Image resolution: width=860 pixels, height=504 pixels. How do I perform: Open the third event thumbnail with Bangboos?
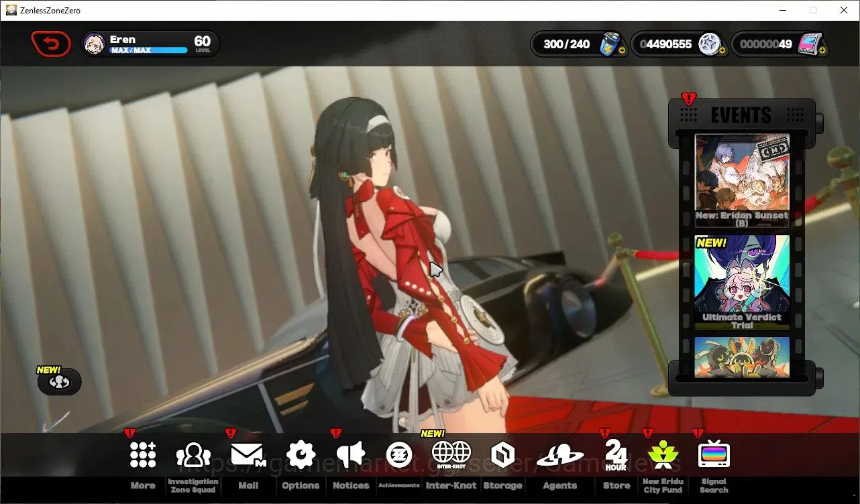point(742,357)
